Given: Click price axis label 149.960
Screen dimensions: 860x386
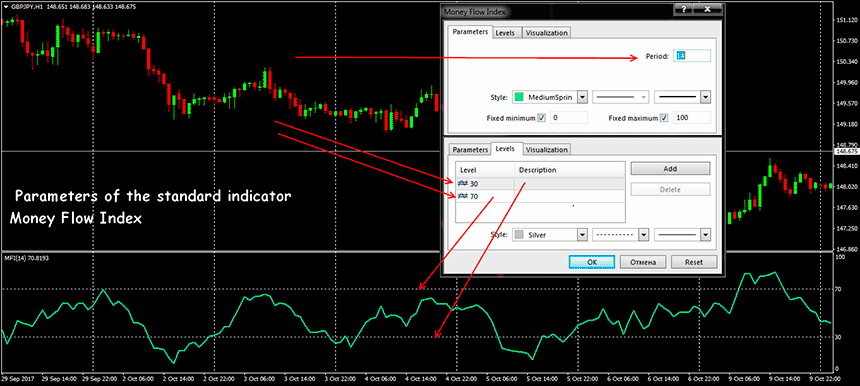Looking at the screenshot, I should click(x=847, y=83).
